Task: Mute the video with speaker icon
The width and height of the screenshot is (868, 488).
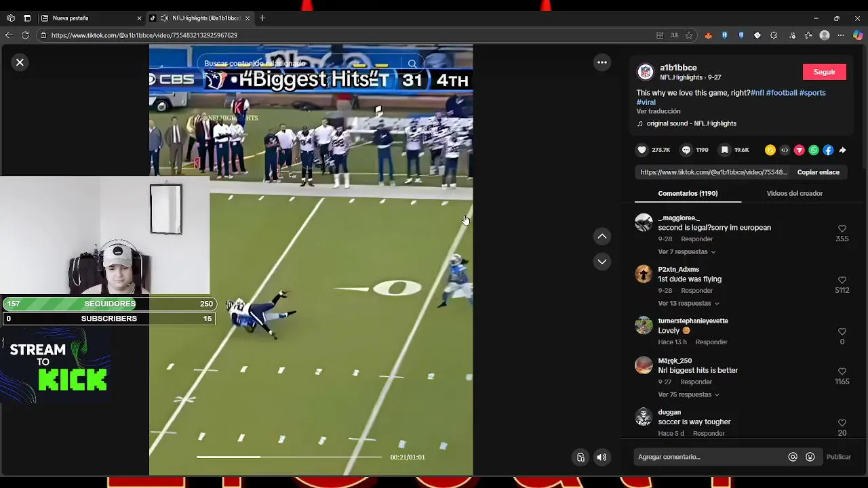Action: [x=601, y=457]
